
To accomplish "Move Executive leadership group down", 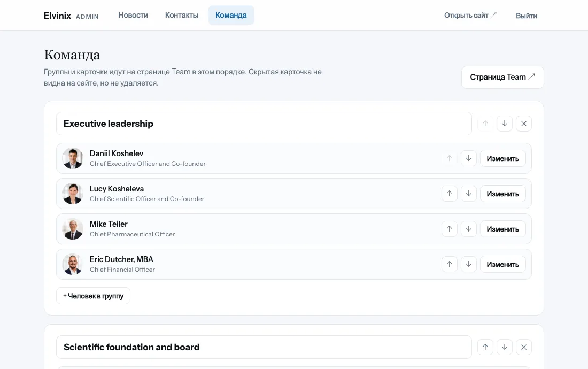I will tap(505, 124).
